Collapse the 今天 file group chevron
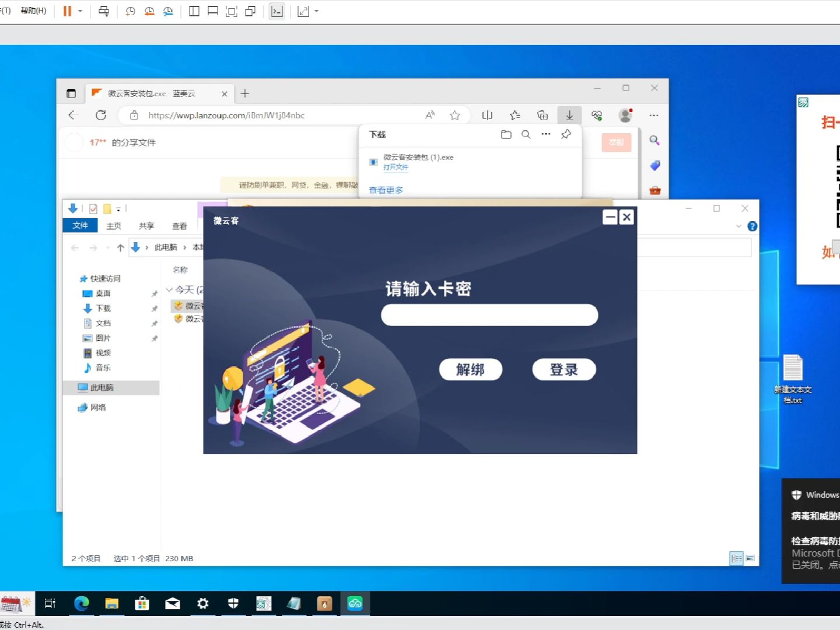 [x=169, y=289]
